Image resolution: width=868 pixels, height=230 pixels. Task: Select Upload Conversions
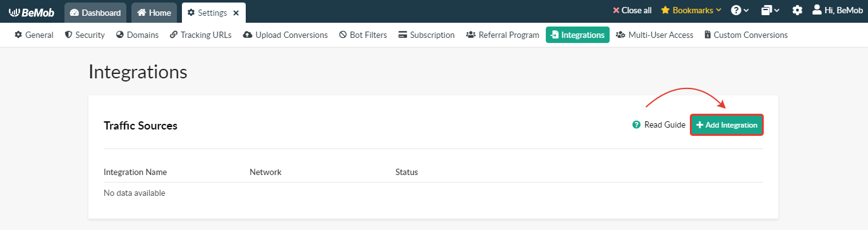[x=285, y=35]
